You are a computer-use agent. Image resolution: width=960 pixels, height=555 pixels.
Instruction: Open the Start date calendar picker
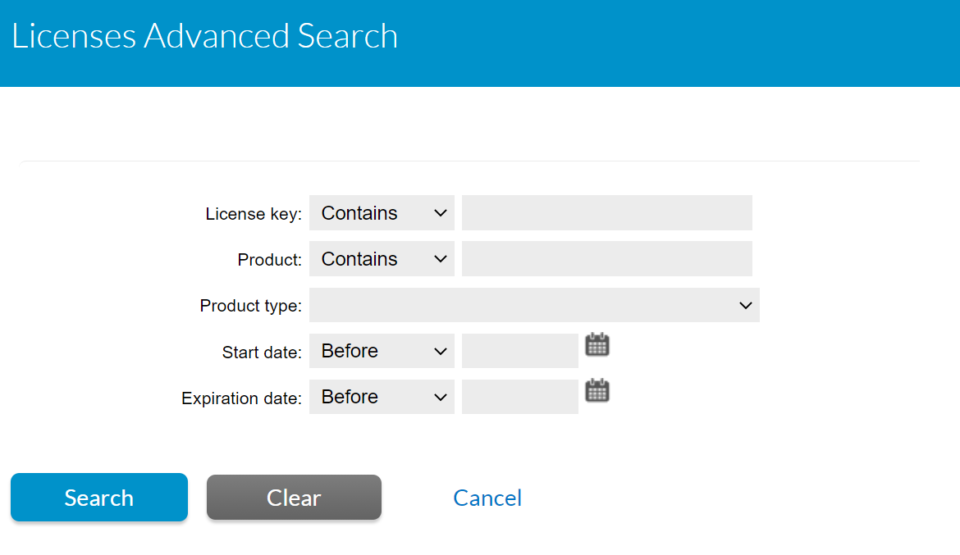tap(597, 345)
